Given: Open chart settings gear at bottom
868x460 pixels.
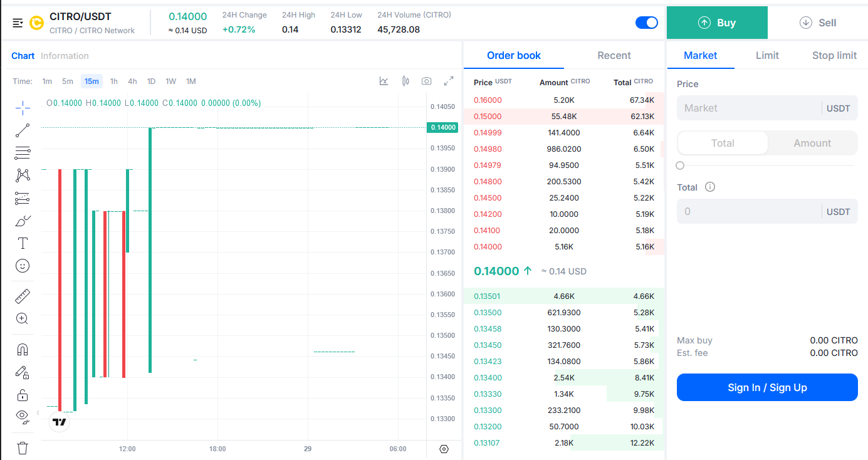Looking at the screenshot, I should (444, 449).
